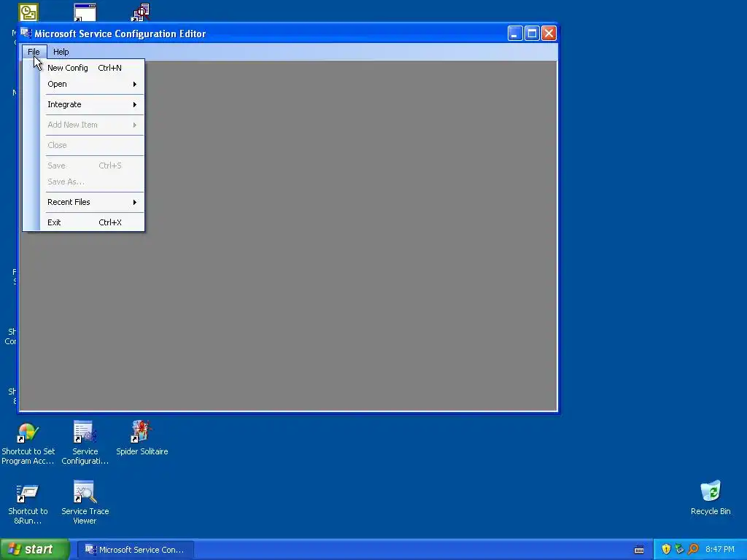Screen dimensions: 747x560
Task: Close the File menu via File header
Action: 34,52
